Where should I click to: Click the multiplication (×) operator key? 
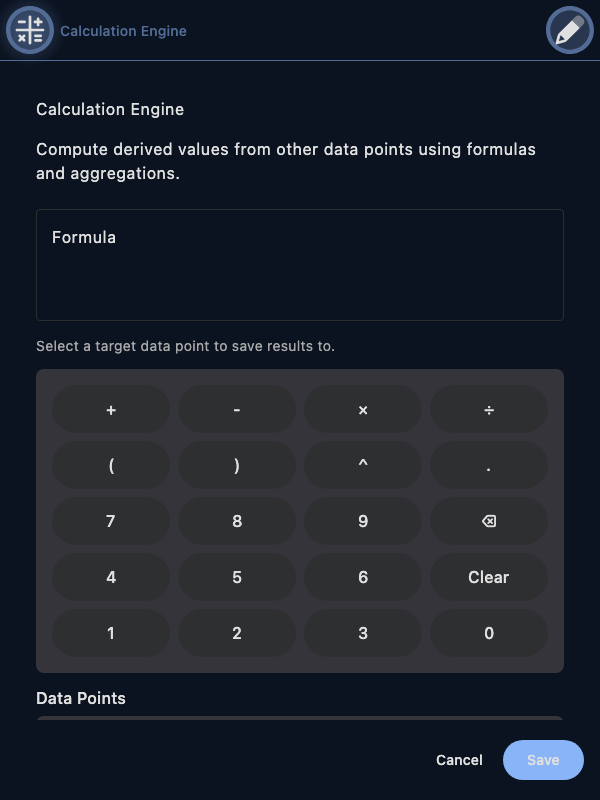362,409
